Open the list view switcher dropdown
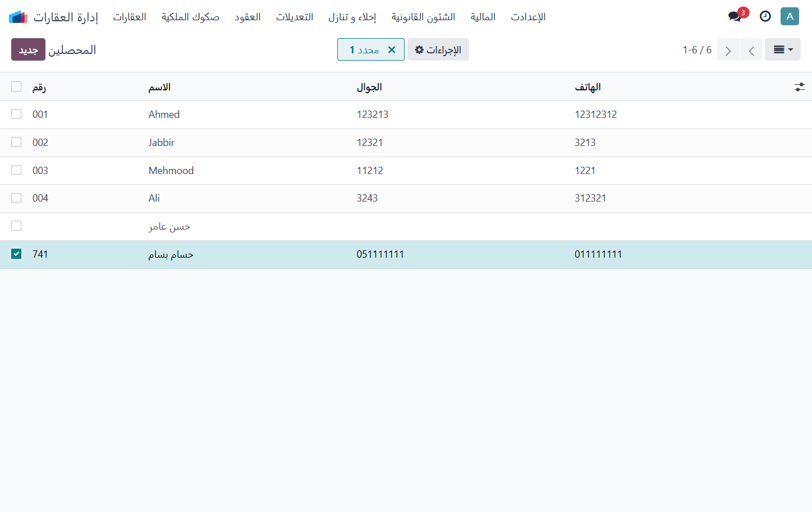 783,49
